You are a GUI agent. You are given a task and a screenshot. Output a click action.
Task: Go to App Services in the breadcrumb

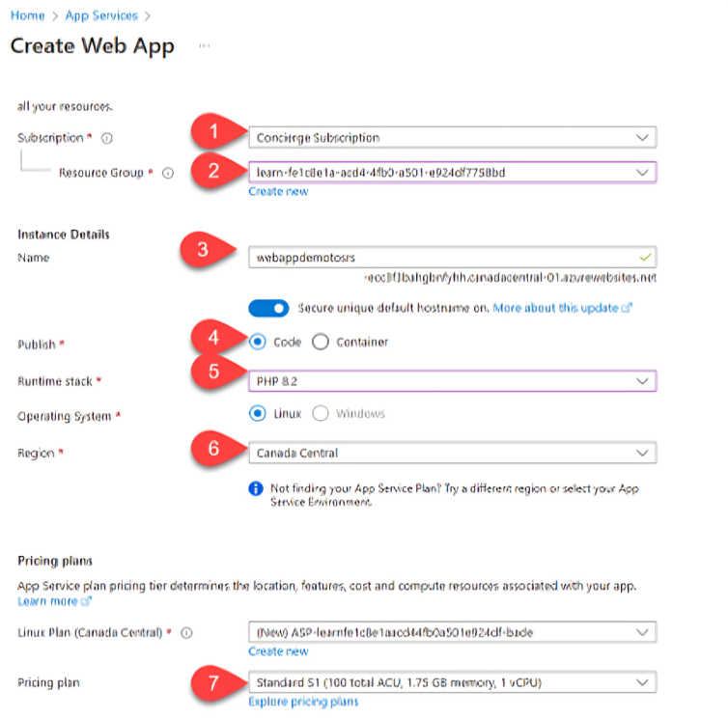pyautogui.click(x=101, y=15)
